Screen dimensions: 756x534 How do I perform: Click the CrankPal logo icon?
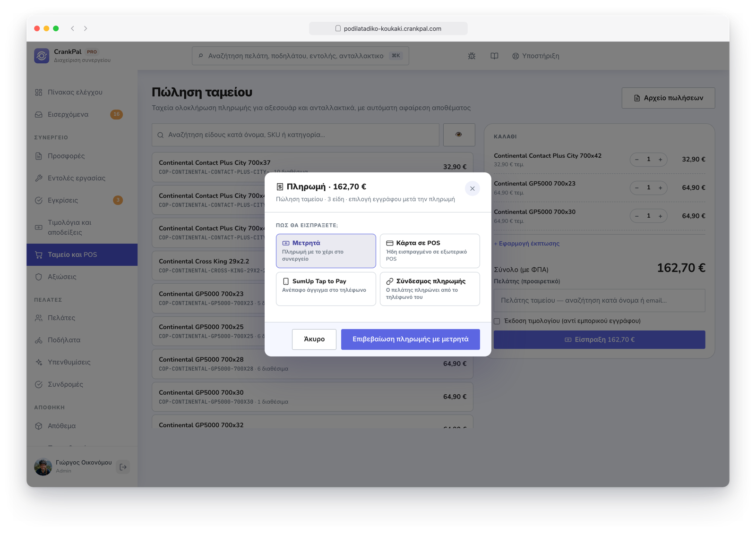click(x=42, y=56)
